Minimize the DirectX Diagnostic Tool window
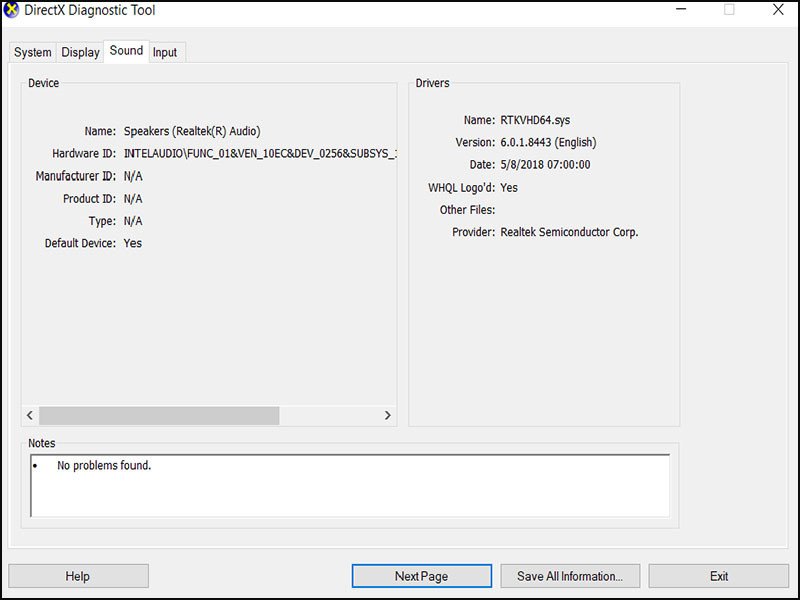Screen dimensions: 800x600 pos(682,10)
